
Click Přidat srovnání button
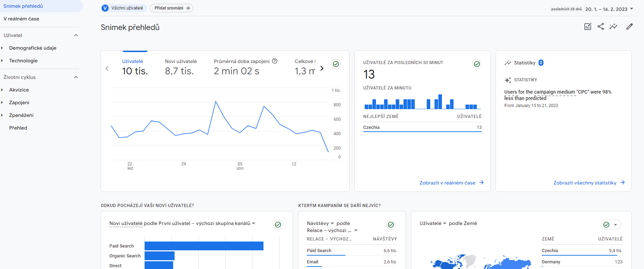pyautogui.click(x=171, y=8)
